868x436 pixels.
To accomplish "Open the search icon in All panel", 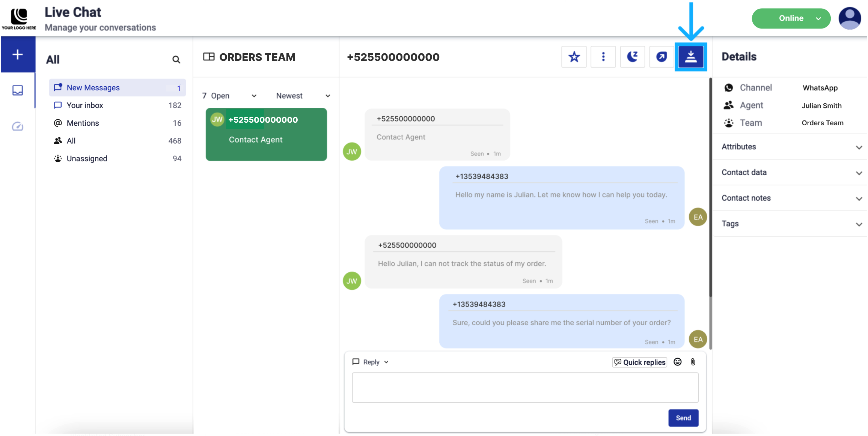I will [x=176, y=60].
